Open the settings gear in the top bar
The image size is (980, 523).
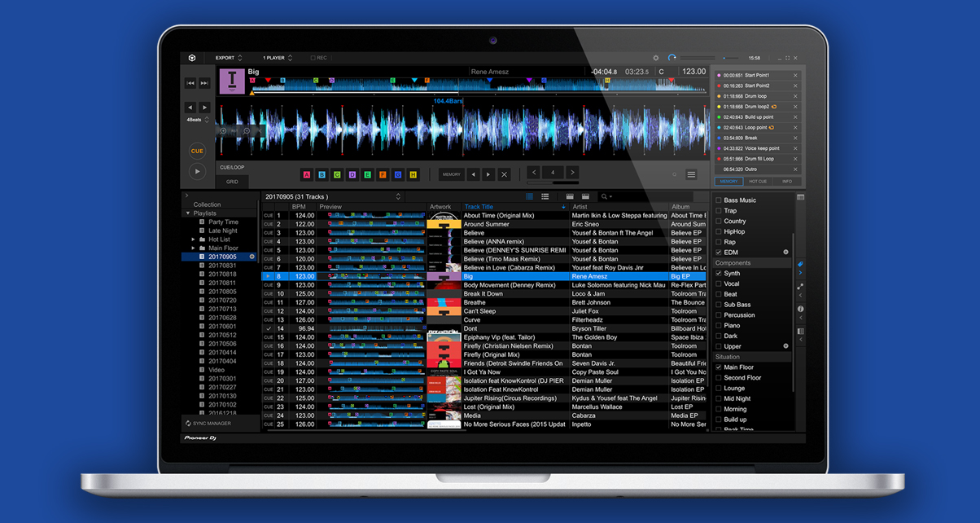pos(656,58)
